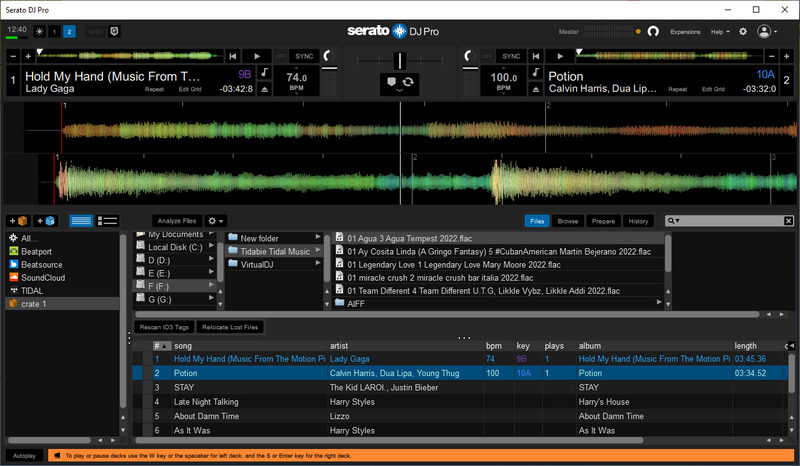Screen dimensions: 800x466
Task: Toggle key lock note icon on deck 1
Action: coord(264,72)
